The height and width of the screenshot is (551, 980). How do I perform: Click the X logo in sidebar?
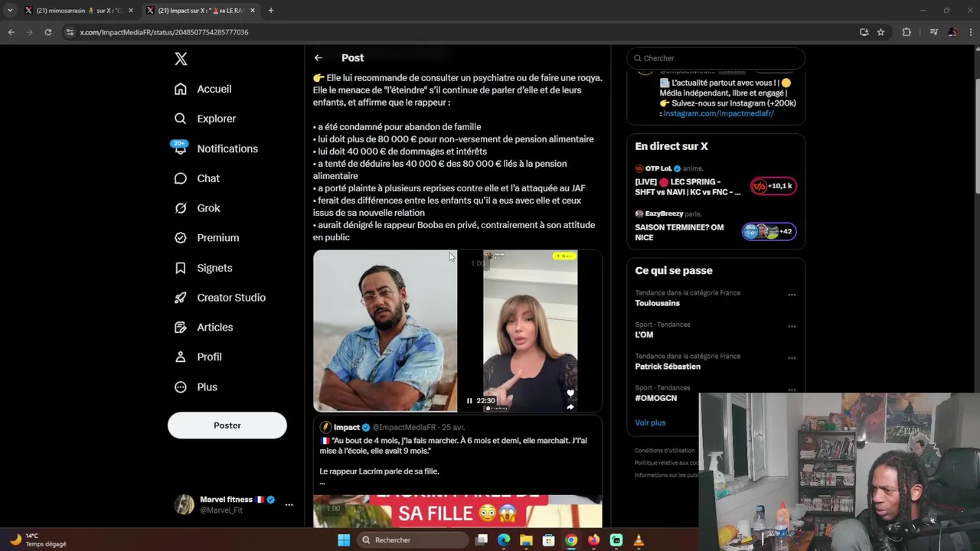tap(181, 59)
